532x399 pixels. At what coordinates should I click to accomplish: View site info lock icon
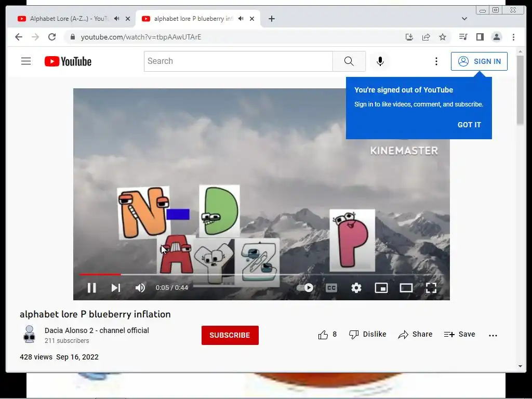click(x=72, y=37)
